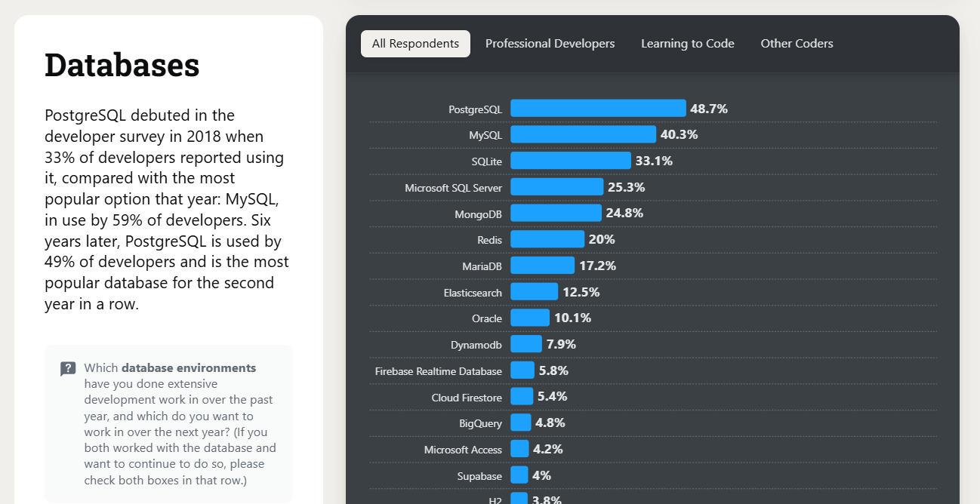Viewport: 980px width, 504px height.
Task: Click the Microsoft SQL Server bar
Action: [556, 187]
